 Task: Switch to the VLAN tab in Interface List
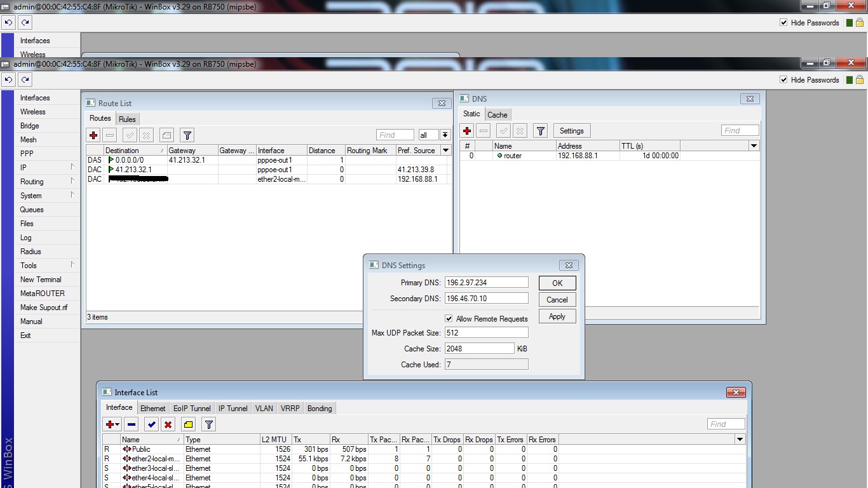coord(264,409)
